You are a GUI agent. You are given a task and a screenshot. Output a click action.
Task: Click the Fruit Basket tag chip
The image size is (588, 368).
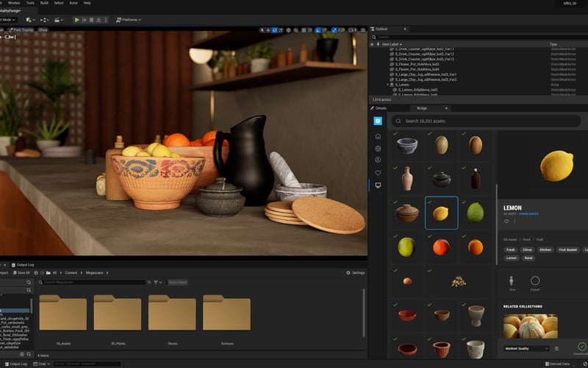click(x=567, y=250)
